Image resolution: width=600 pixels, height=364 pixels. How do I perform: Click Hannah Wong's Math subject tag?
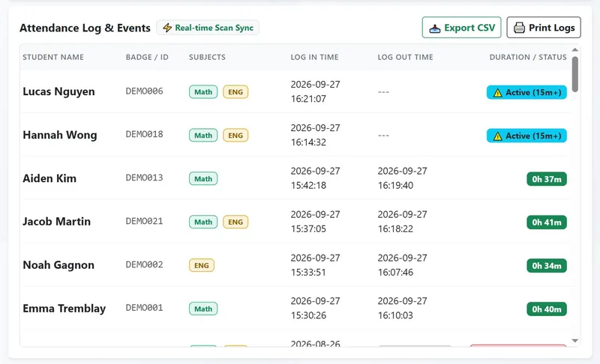coord(203,136)
